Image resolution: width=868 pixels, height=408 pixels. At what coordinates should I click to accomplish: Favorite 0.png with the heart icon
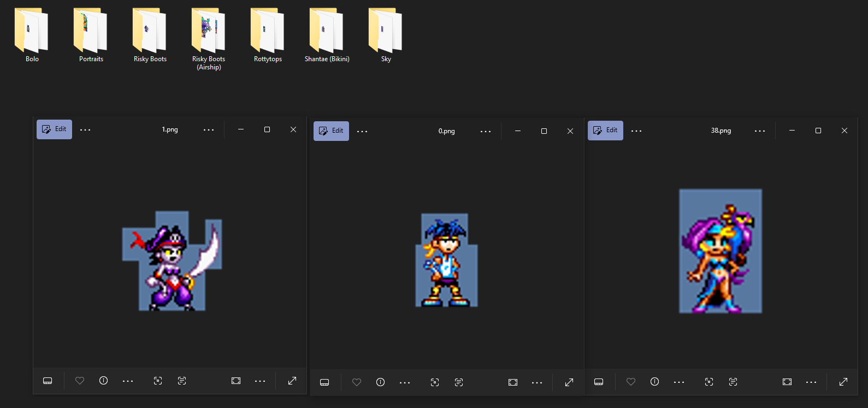(x=357, y=382)
